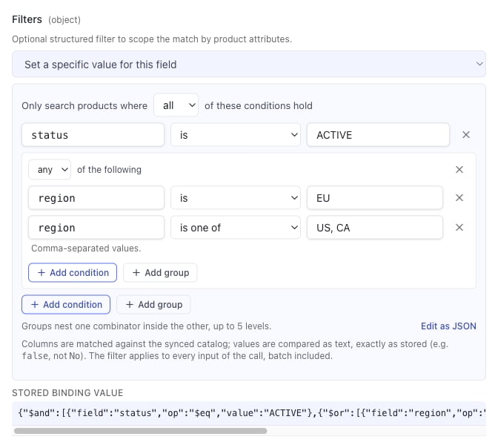Delete the region is EU condition
The image size is (498, 448).
pos(459,198)
